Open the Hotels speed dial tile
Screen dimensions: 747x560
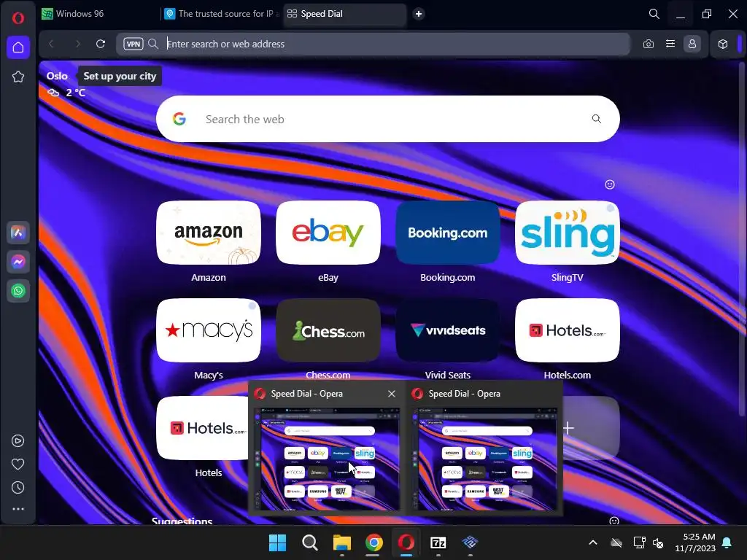(202, 428)
